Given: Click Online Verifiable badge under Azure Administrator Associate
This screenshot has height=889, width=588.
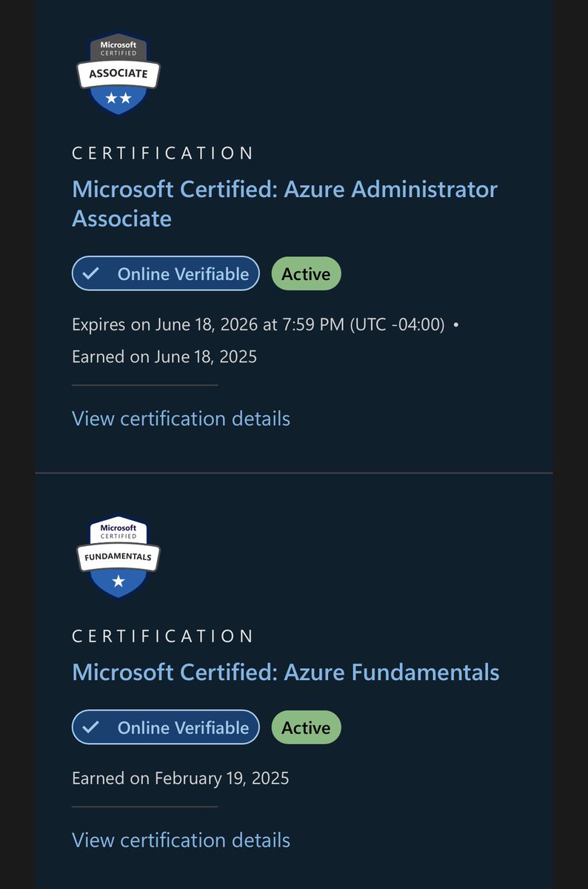Looking at the screenshot, I should click(x=166, y=274).
